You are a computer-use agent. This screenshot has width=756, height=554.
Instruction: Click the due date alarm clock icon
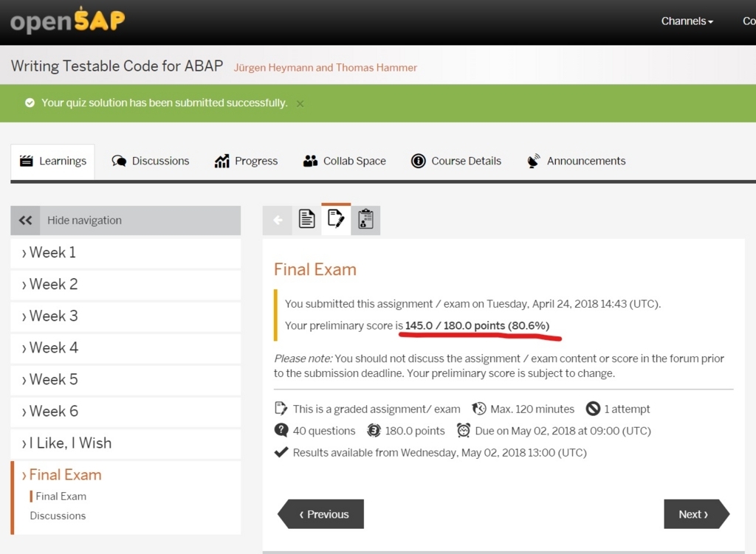point(464,430)
